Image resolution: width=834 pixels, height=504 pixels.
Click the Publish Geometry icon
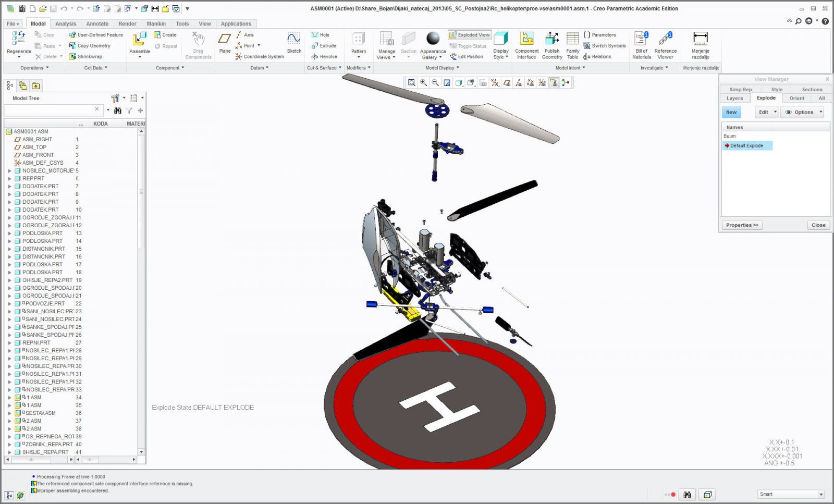[x=551, y=39]
